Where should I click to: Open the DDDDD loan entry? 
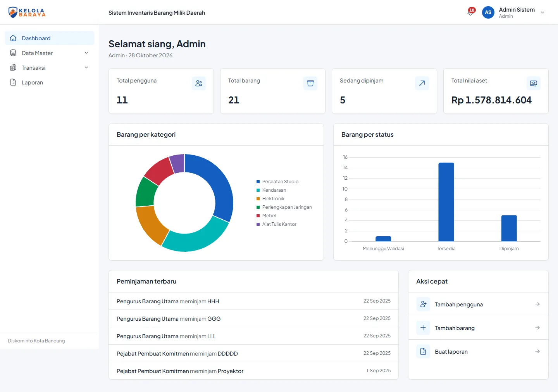tap(253, 353)
